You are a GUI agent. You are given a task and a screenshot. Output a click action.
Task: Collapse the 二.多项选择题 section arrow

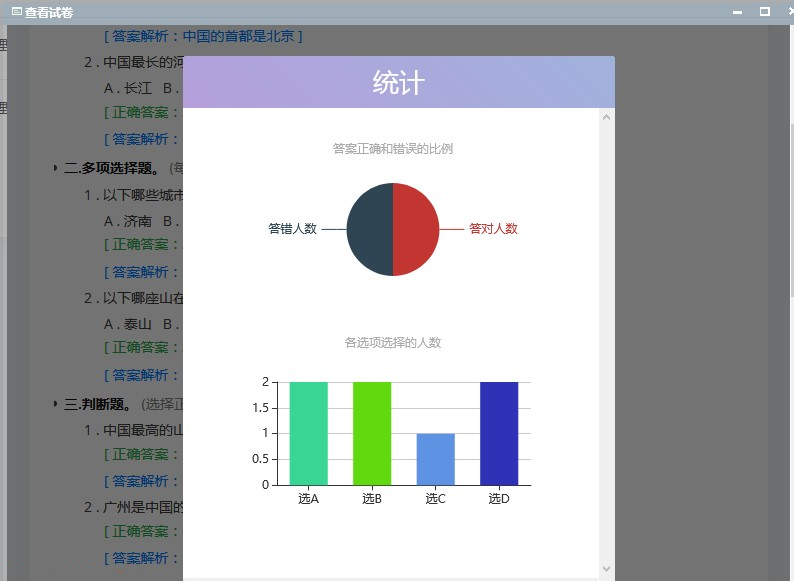click(x=55, y=168)
